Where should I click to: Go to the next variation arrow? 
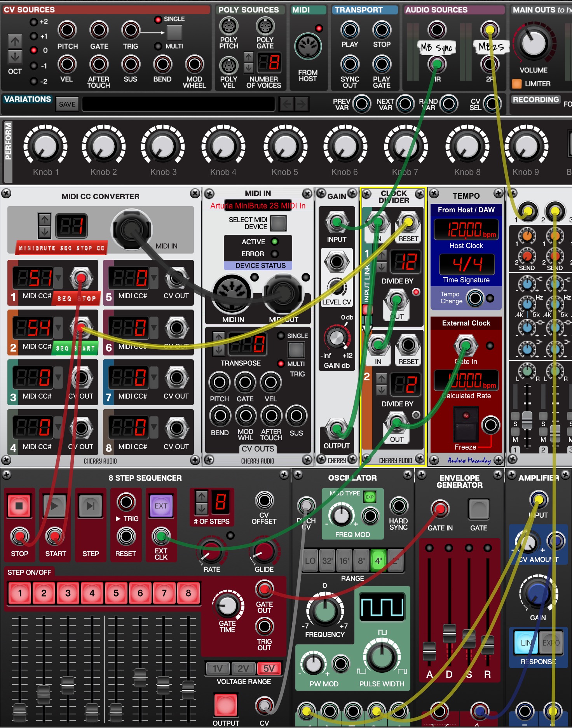coord(301,104)
